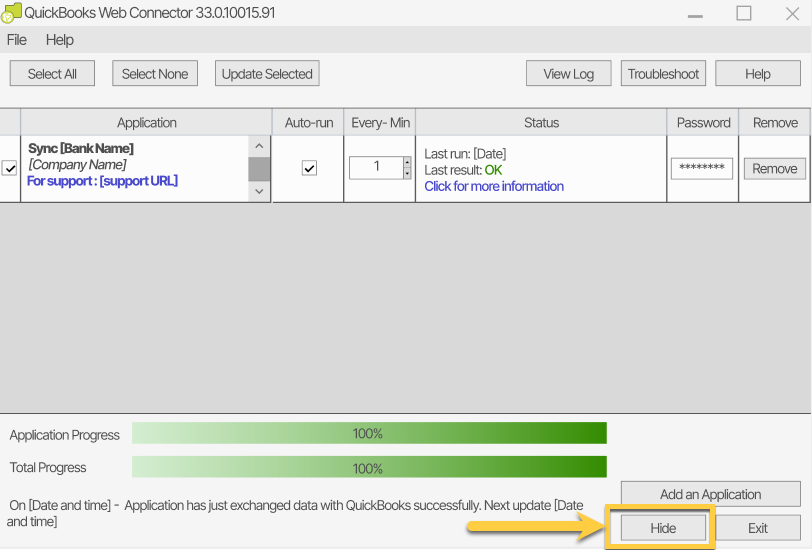The height and width of the screenshot is (550, 812).
Task: Click the Password input field
Action: [701, 168]
